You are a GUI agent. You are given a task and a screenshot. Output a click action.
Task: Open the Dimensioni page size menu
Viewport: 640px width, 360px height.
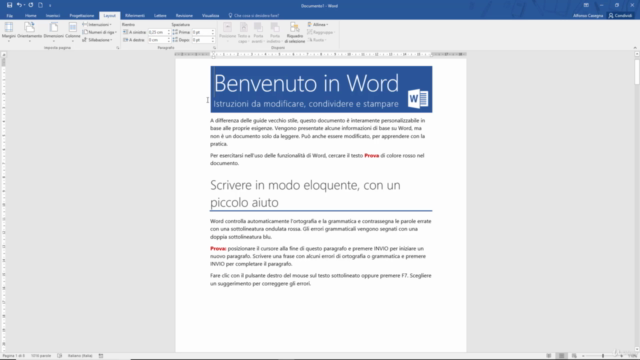point(53,32)
